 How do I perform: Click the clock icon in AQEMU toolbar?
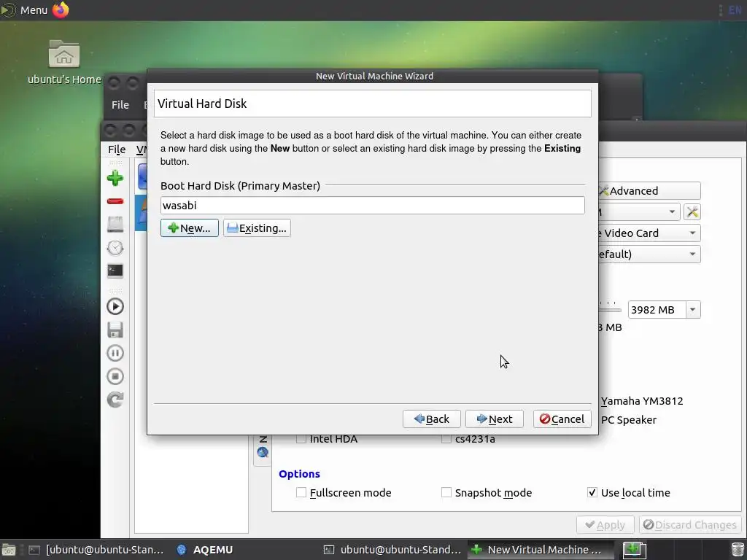tap(115, 248)
